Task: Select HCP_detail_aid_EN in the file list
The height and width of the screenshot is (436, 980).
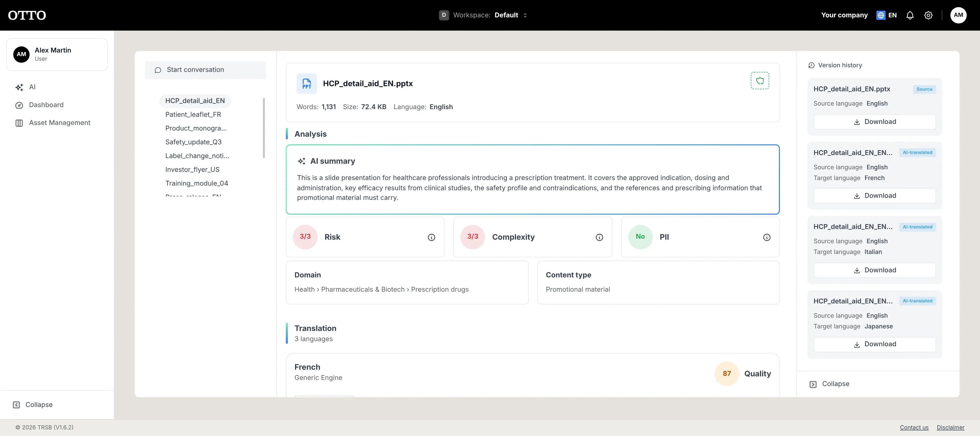Action: (x=195, y=101)
